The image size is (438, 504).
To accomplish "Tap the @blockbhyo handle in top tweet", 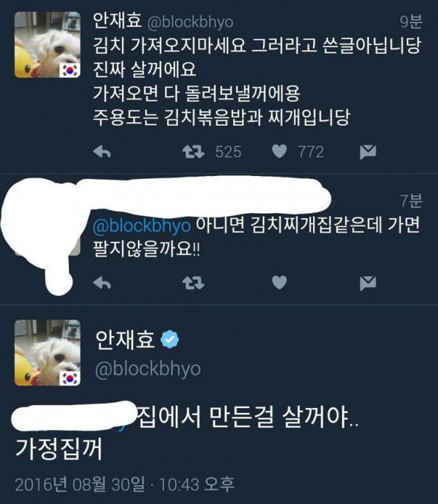I will click(x=190, y=22).
